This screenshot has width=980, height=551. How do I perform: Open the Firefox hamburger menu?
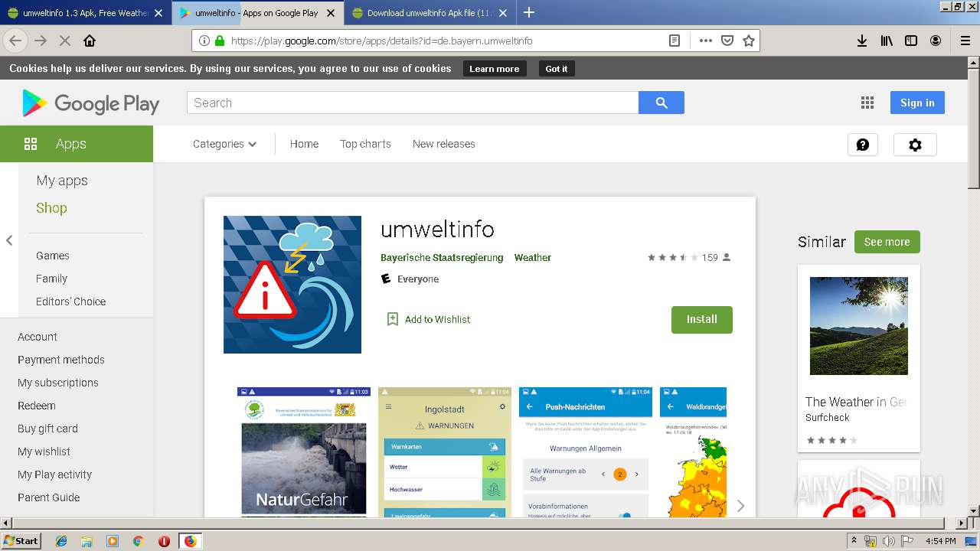pos(965,41)
